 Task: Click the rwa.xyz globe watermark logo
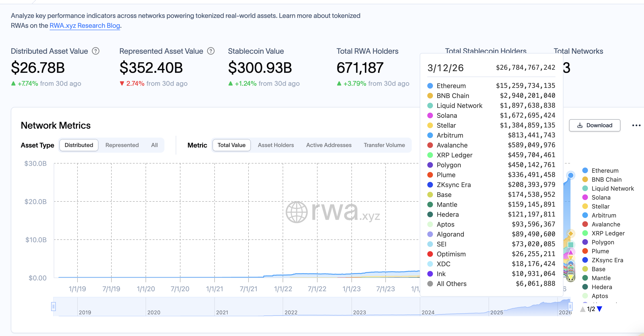(296, 213)
